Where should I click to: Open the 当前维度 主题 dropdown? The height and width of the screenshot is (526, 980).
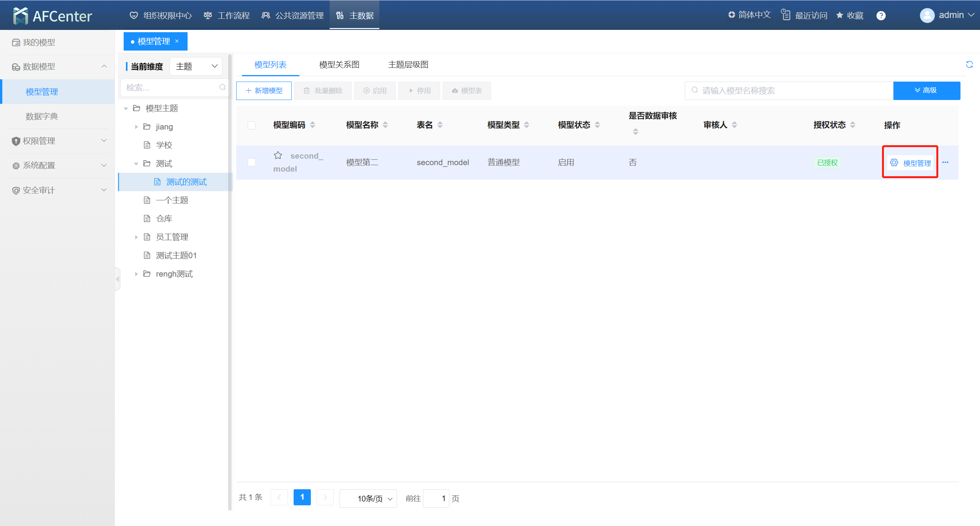point(196,66)
